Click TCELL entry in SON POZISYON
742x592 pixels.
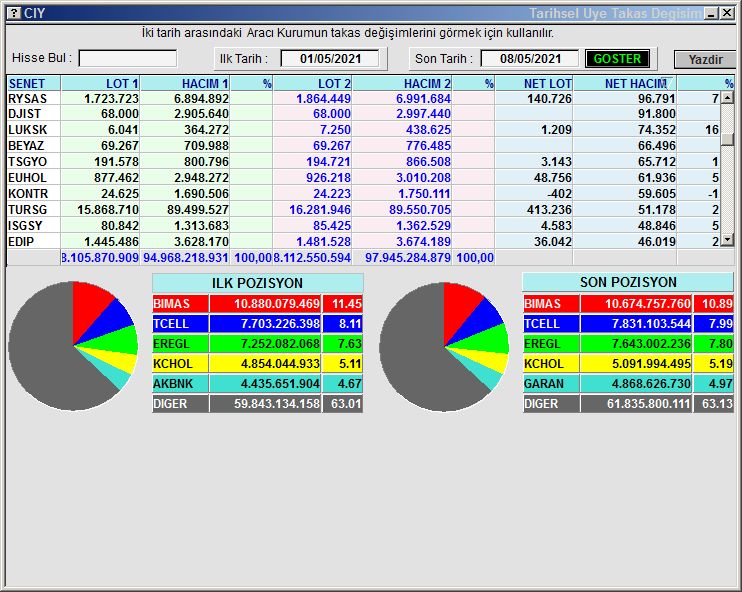(628, 324)
